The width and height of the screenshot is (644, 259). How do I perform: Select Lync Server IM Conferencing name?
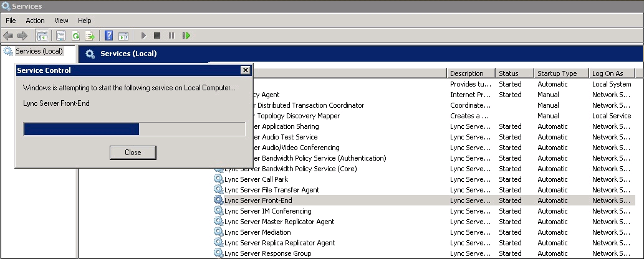tap(268, 212)
